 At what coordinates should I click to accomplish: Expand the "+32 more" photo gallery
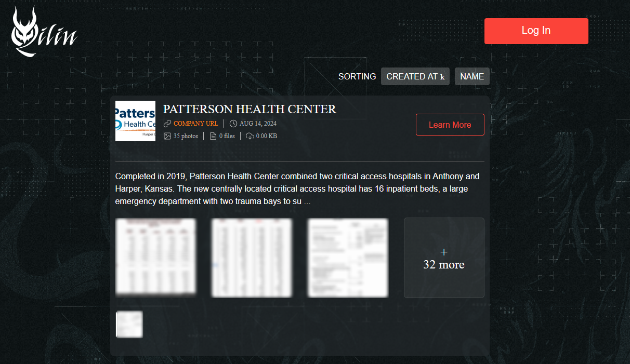coord(444,258)
